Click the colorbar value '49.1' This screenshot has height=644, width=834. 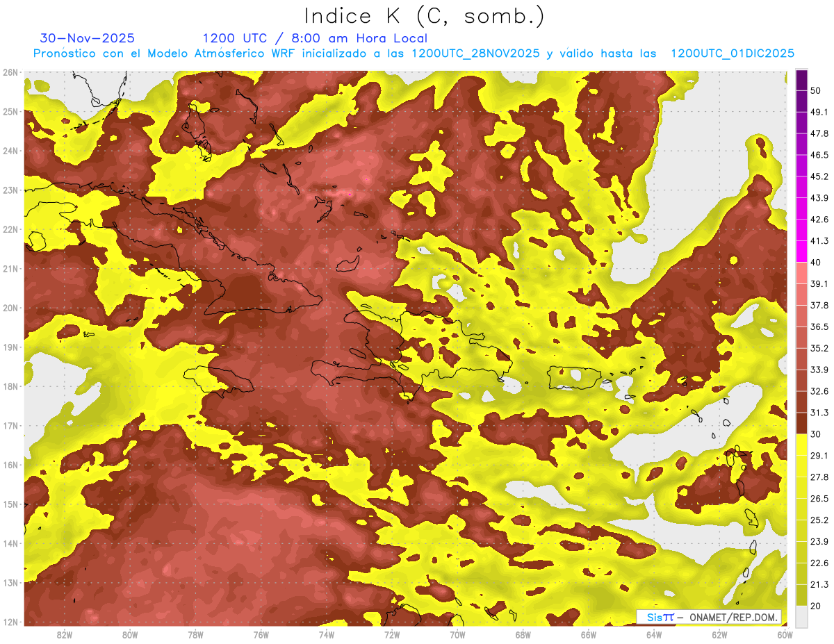tap(819, 112)
